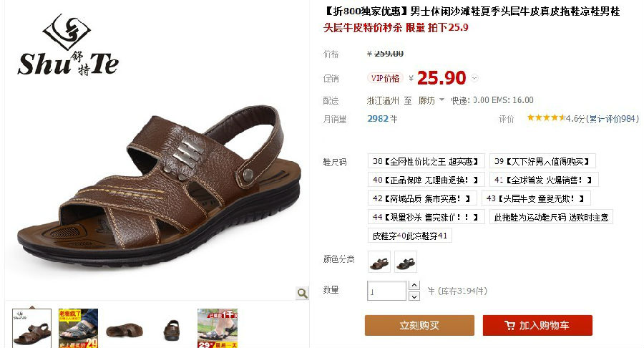This screenshot has width=644, height=348.
Task: Open the 累计评价984 reviews link
Action: tap(613, 119)
